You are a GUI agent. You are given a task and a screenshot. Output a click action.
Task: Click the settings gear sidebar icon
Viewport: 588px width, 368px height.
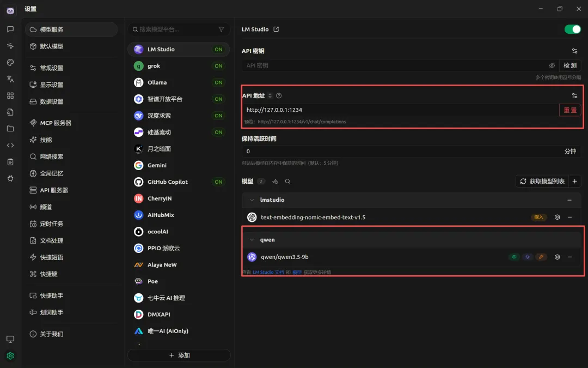[x=10, y=355]
